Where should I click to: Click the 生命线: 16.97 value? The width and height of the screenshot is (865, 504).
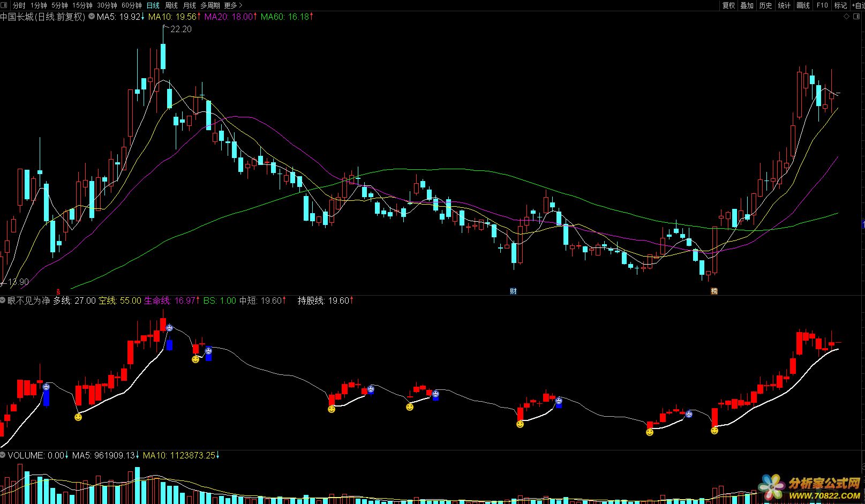(172, 300)
